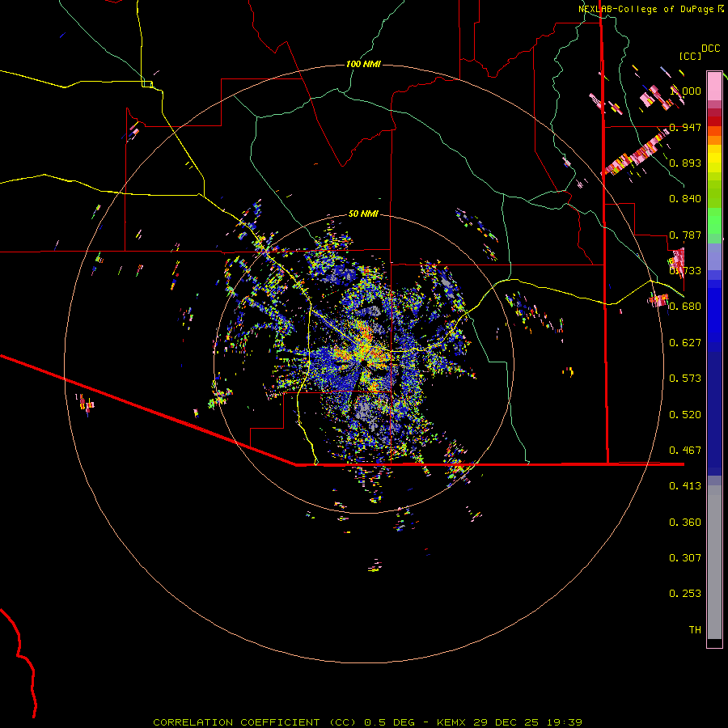Click the 0.467 value on the color scale
Viewport: 728px width, 728px height.
tap(685, 451)
